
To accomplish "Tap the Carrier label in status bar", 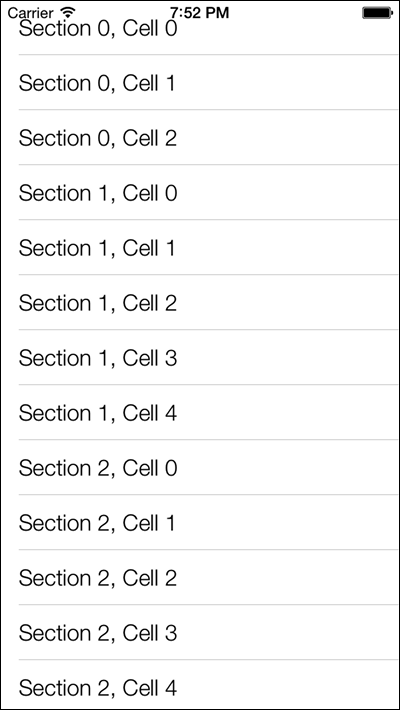I will pos(30,13).
